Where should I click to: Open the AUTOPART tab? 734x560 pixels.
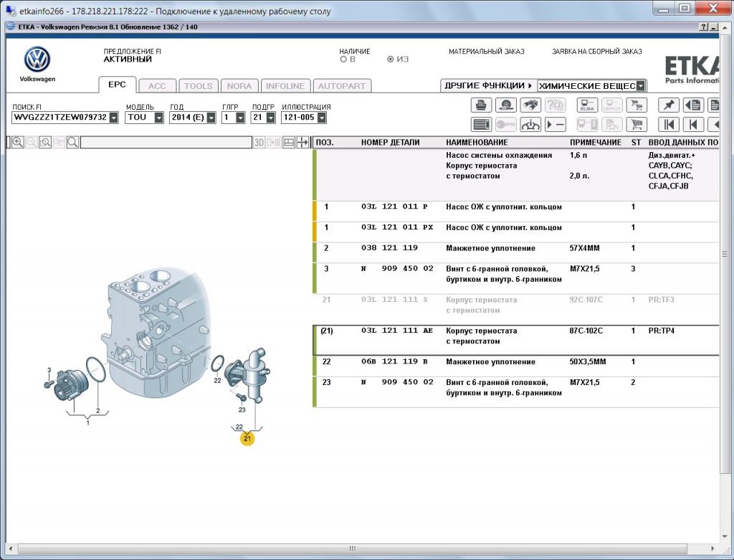(342, 86)
